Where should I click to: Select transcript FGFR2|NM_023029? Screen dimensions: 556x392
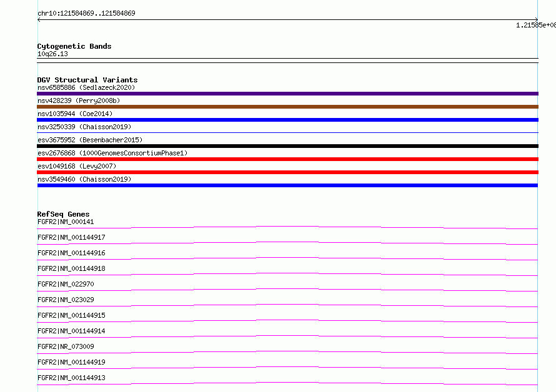66,300
